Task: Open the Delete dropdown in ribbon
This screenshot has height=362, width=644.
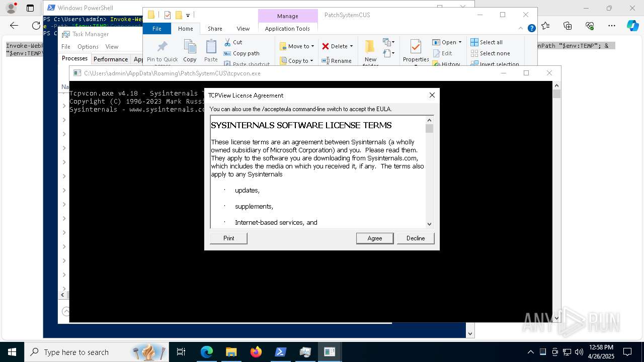Action: coord(337,46)
